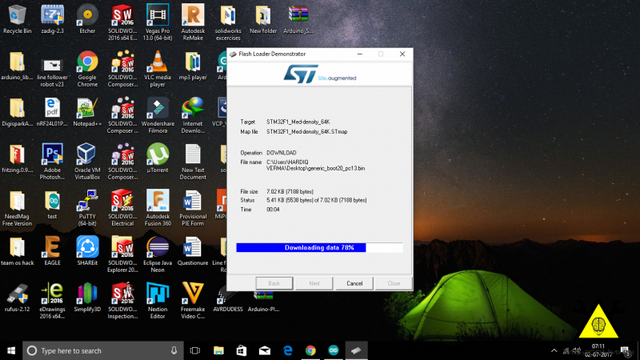Select the mp3 player folder icon
This screenshot has width=640, height=360.
[193, 66]
